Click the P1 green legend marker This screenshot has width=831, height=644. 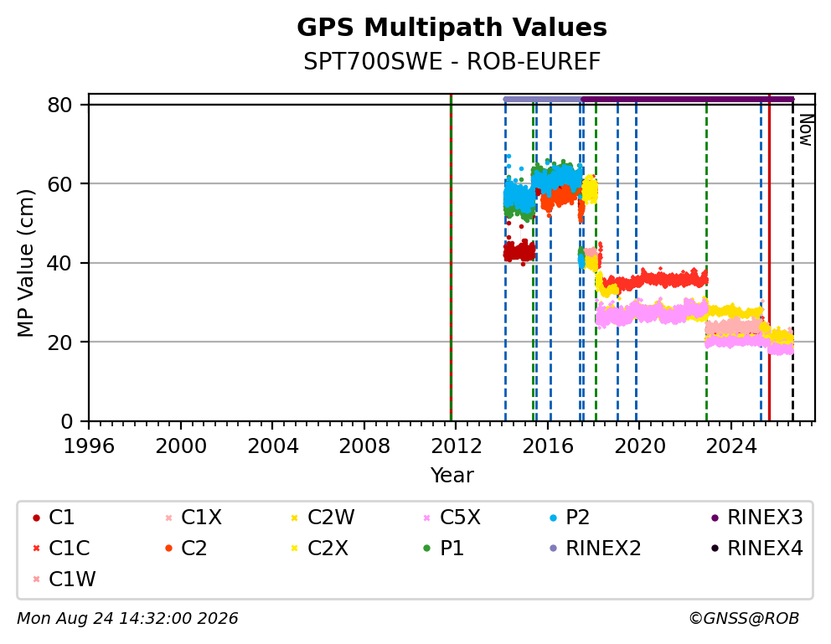click(427, 549)
